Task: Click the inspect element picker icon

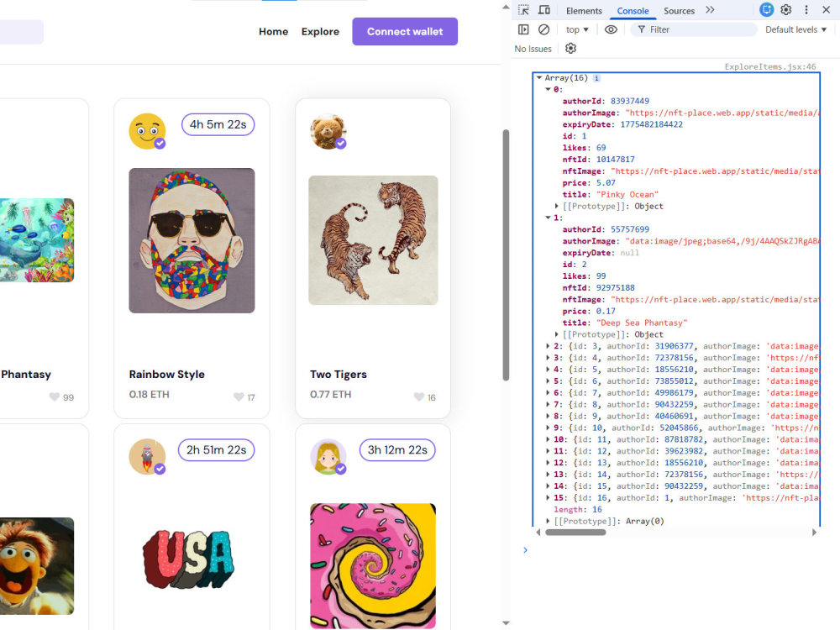Action: coord(523,10)
